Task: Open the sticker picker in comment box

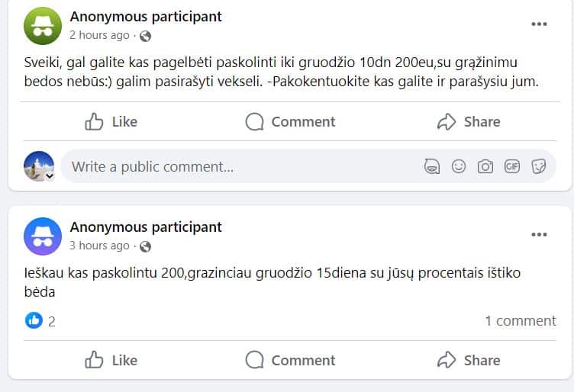Action: click(539, 166)
